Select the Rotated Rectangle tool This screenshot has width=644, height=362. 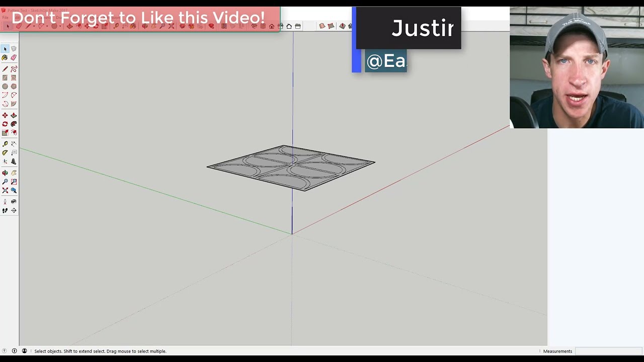point(14,78)
